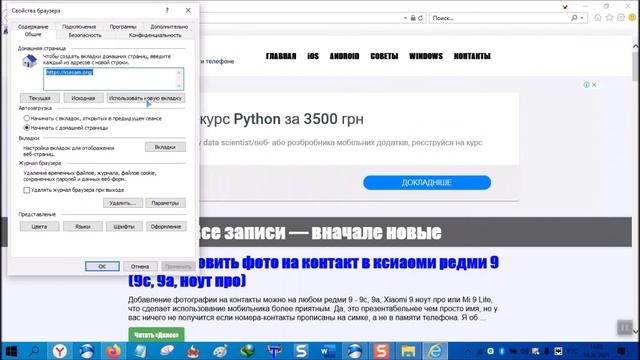Click the home page URL text field
The height and width of the screenshot is (360, 640).
click(x=113, y=79)
